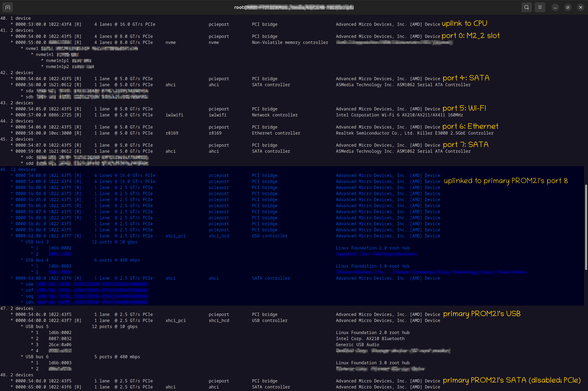Open a new terminal tab
The image size is (588, 391).
click(8, 7)
